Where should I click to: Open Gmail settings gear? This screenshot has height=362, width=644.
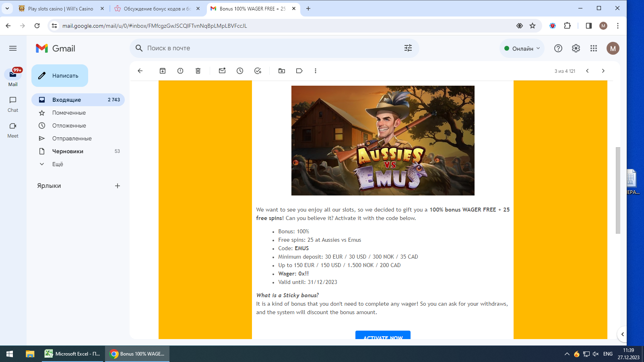576,48
